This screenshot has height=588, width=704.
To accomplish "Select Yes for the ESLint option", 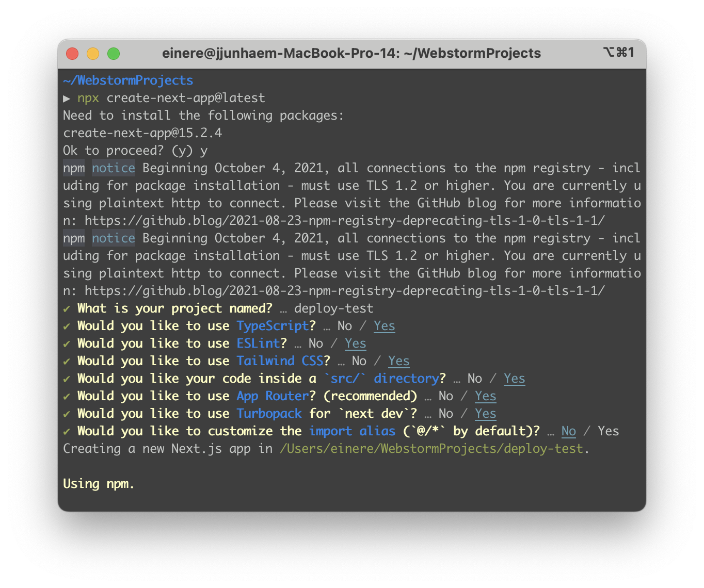I will click(356, 344).
